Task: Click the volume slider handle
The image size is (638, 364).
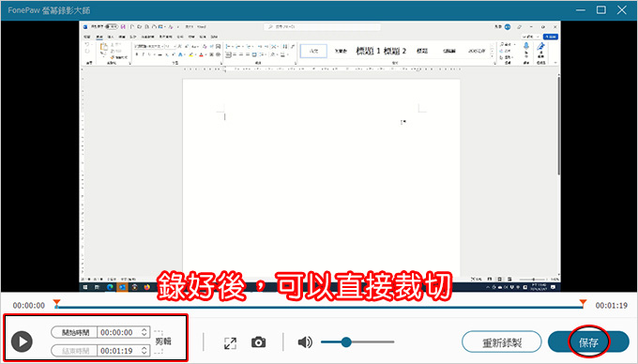Action: 346,342
